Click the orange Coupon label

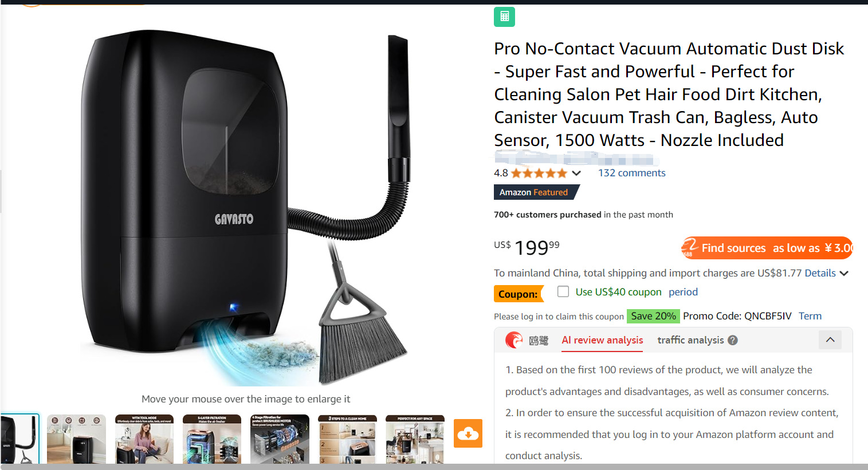pyautogui.click(x=519, y=294)
